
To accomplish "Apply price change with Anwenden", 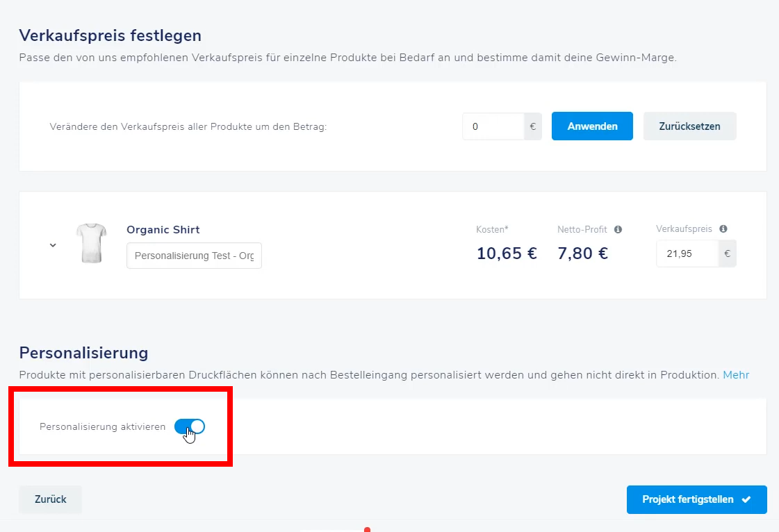I will 592,126.
